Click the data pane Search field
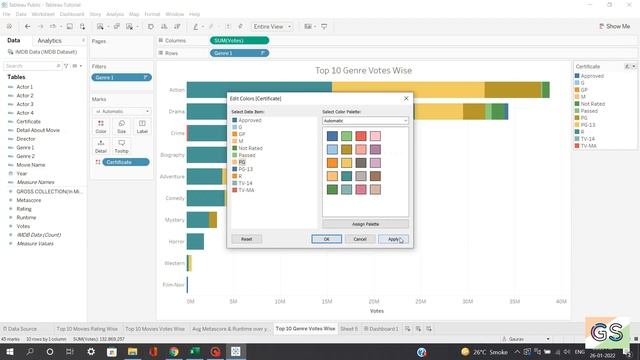Viewport: 640px width, 360px height. [x=32, y=66]
